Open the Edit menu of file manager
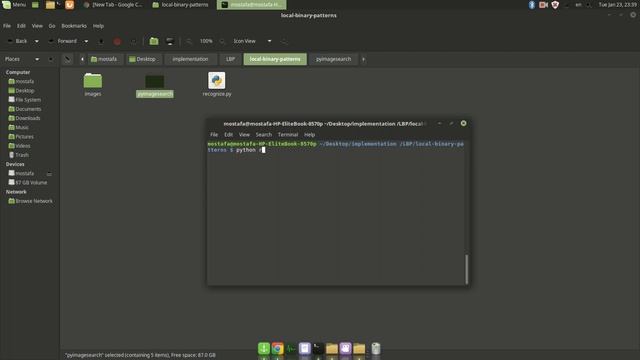The height and width of the screenshot is (360, 640). tap(21, 26)
